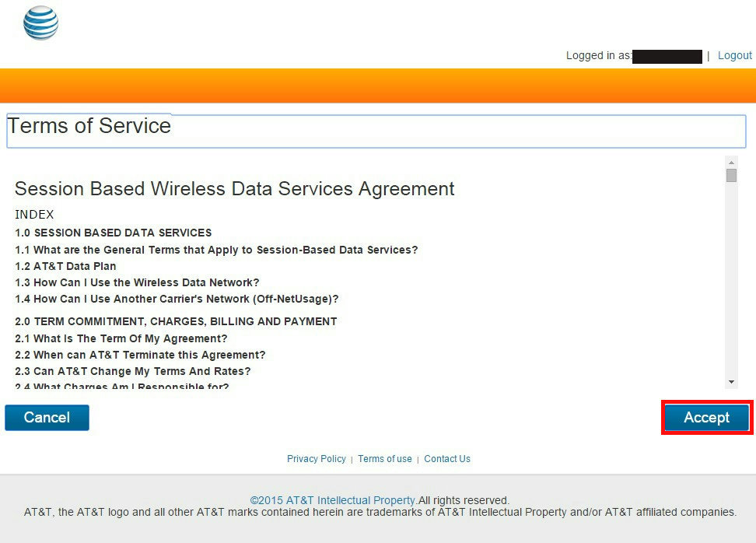The height and width of the screenshot is (543, 756).
Task: Select 2.1 What Is The Term Of My Agreement
Action: (121, 338)
